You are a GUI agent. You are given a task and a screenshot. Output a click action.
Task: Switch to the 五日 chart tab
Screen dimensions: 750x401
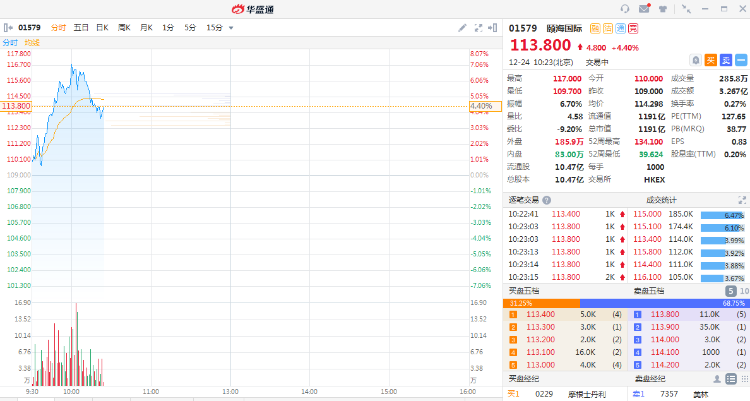[81, 28]
